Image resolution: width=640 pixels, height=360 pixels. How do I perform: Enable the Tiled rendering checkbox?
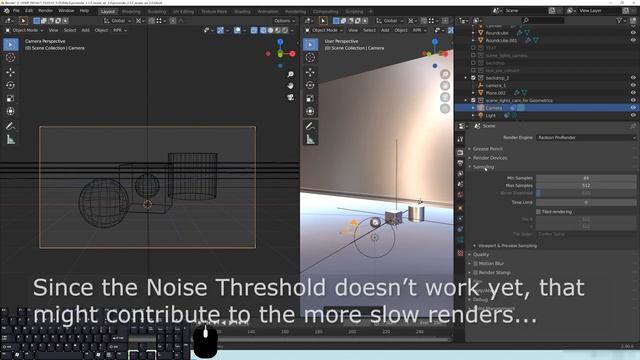click(x=538, y=212)
